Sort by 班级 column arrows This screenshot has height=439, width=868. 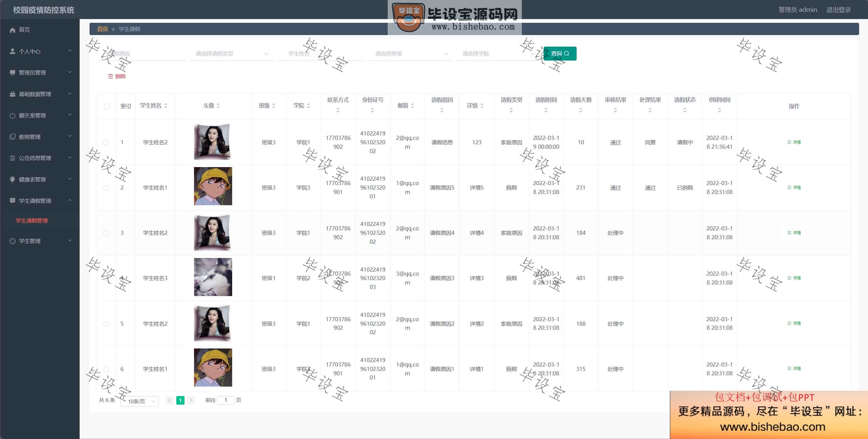point(274,106)
